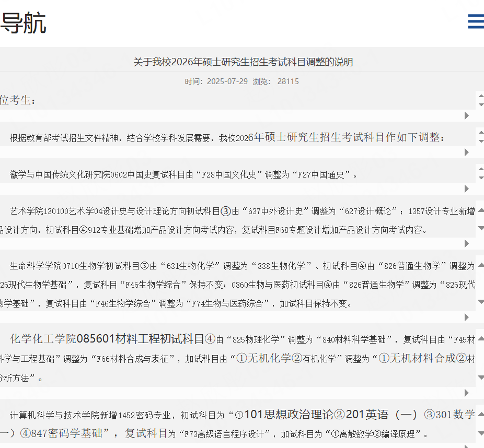484x448 pixels.
Task: Expand the 生命科学学院 paragraph triangle
Action: [467, 316]
